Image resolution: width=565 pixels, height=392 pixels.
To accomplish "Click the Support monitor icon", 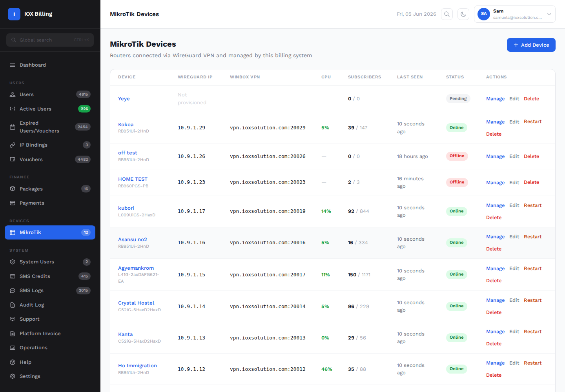I will coord(13,319).
